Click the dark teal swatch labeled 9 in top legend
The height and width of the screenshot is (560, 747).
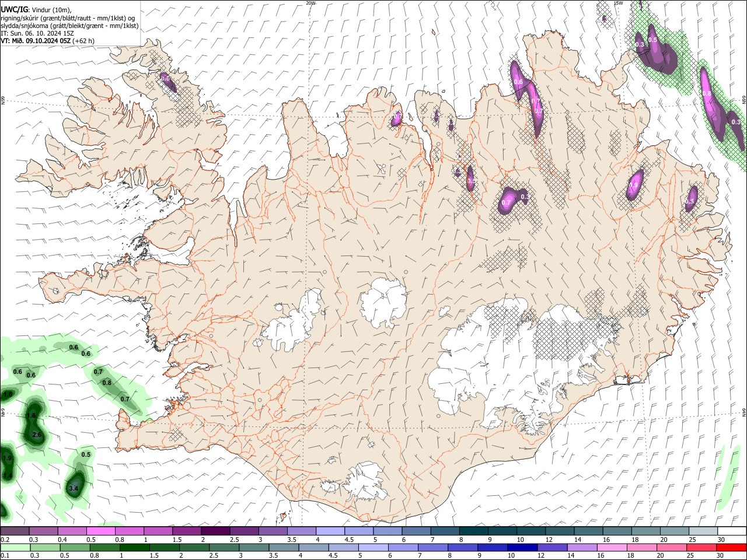[x=502, y=531]
